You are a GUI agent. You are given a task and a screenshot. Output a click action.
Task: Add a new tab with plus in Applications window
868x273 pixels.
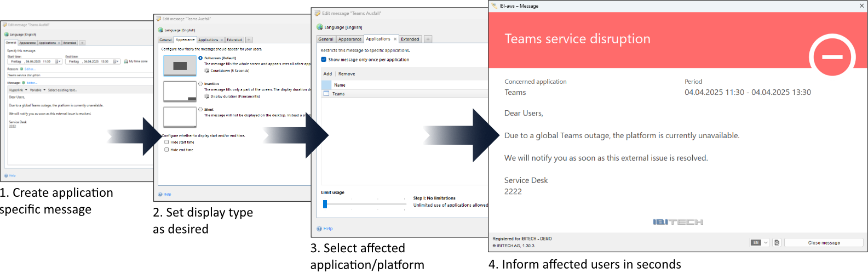pyautogui.click(x=428, y=39)
